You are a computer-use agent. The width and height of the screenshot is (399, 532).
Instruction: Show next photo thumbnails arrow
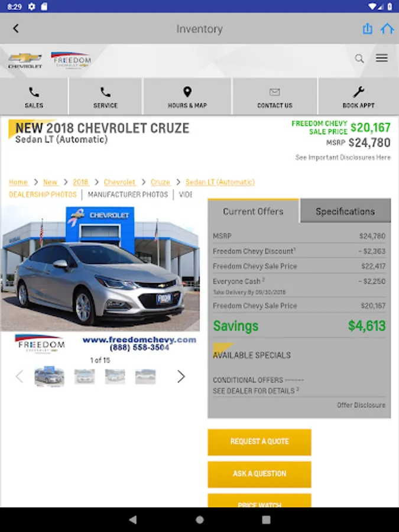point(181,377)
